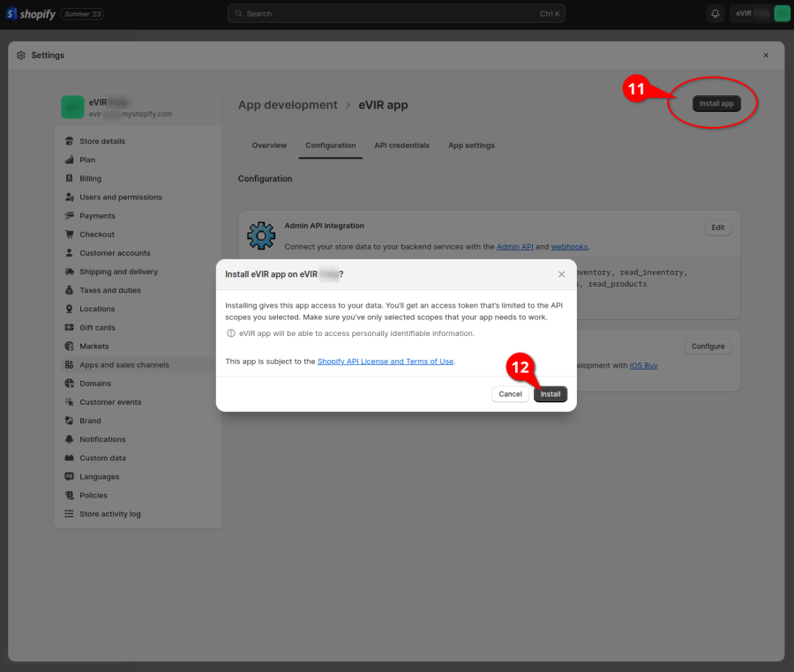
Task: Click the Configure button
Action: click(708, 347)
